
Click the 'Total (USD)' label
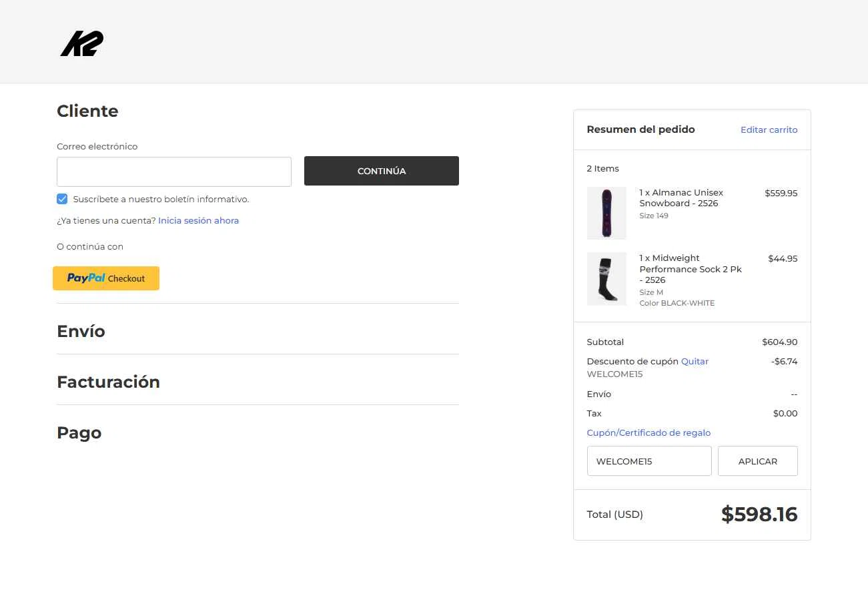[615, 515]
